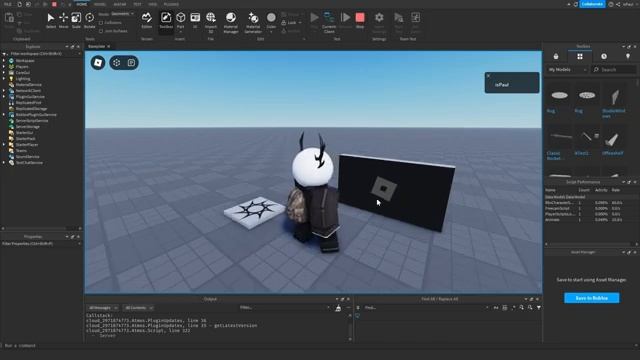Clear the Output window with broom icon
The width and height of the screenshot is (640, 360).
338,308
